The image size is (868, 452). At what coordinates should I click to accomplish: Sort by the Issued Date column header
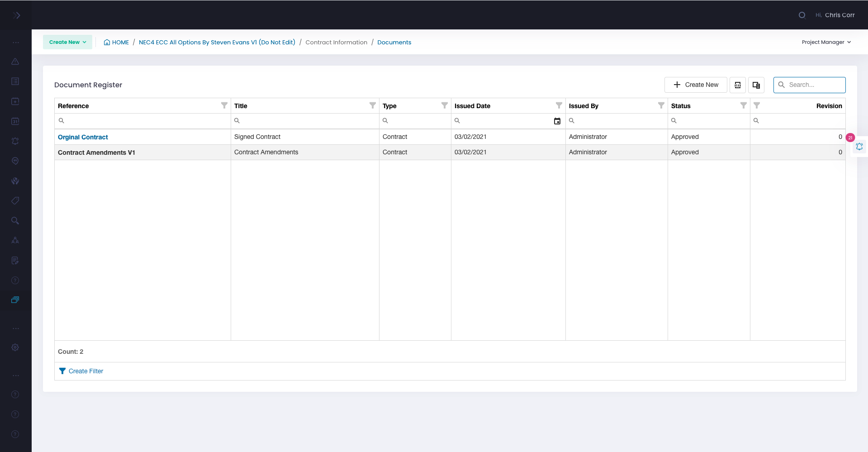(472, 106)
